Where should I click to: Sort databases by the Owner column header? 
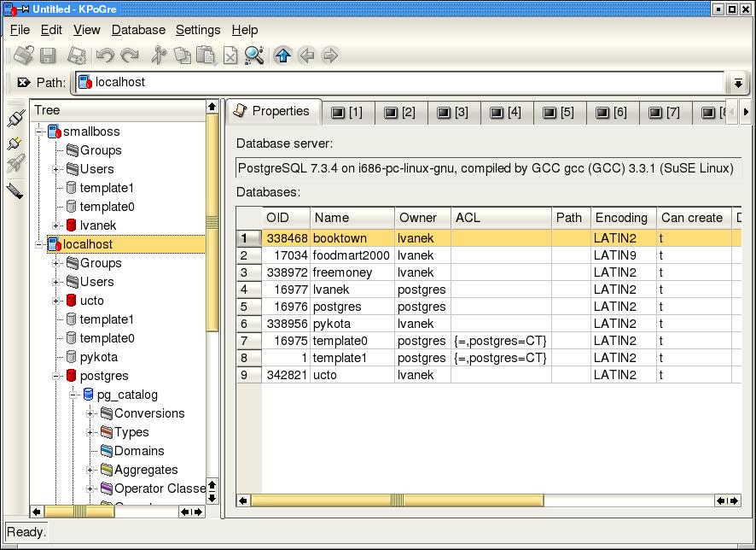[x=418, y=218]
